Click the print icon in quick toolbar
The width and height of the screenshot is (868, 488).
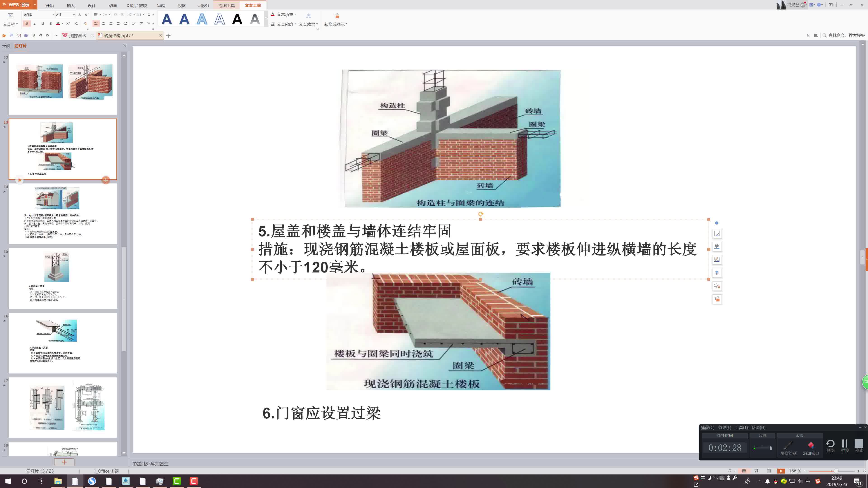(26, 36)
